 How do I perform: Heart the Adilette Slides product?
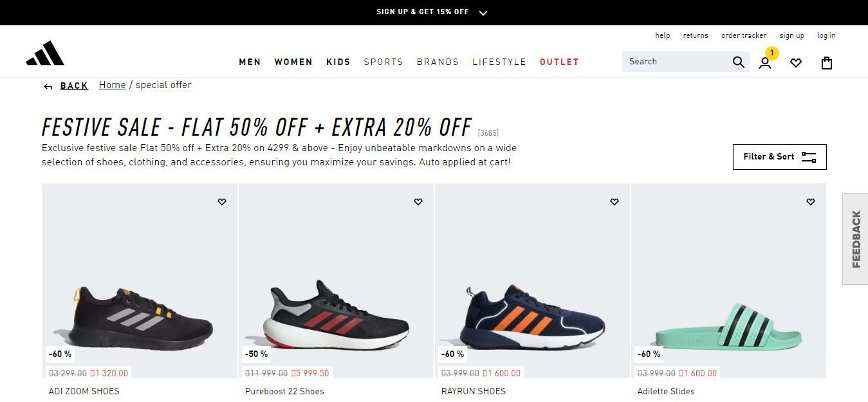(810, 201)
